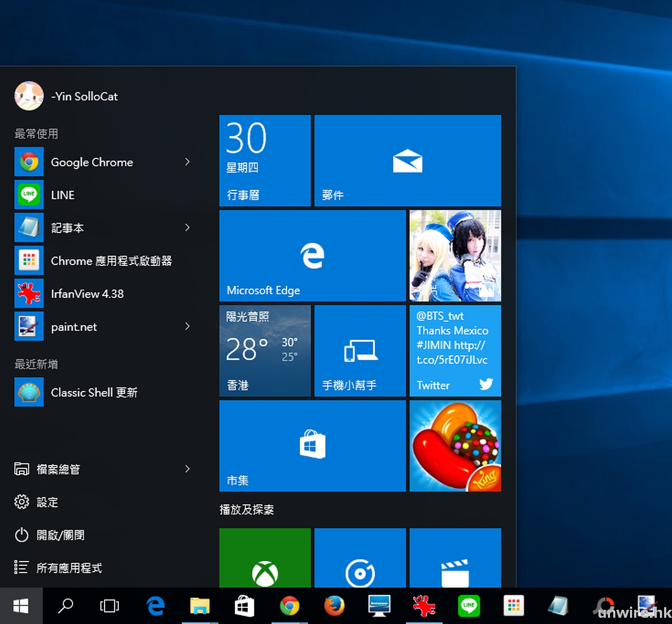The height and width of the screenshot is (624, 672).
Task: Expand the Notepad (記事本) jump list arrow
Action: point(187,228)
